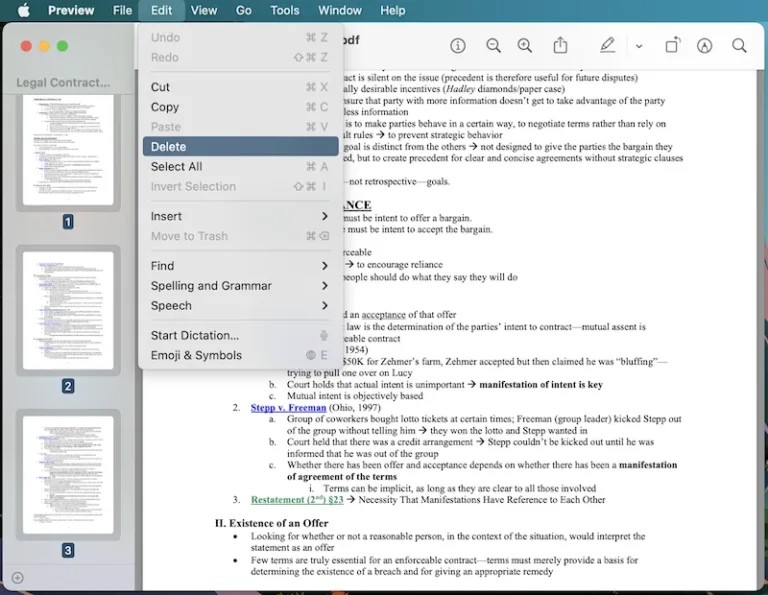Image resolution: width=768 pixels, height=595 pixels.
Task: Select the page 2 thumbnail
Action: coord(68,311)
